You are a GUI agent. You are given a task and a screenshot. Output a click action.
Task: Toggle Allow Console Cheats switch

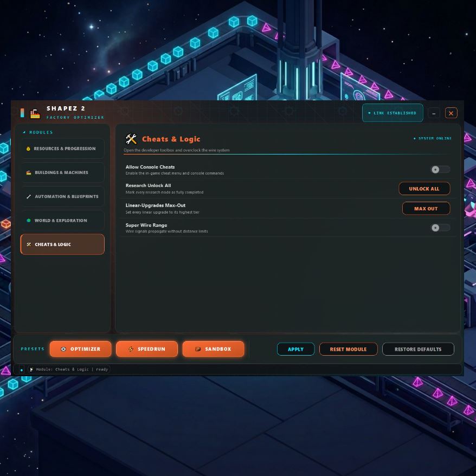click(x=440, y=169)
